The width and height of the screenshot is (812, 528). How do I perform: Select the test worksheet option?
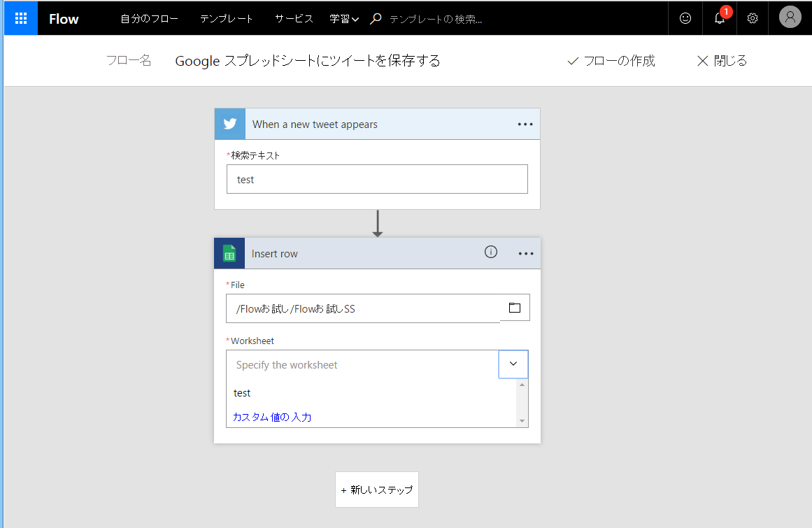371,393
